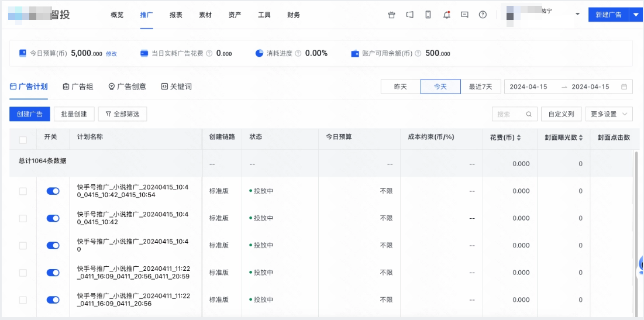Click help icon next to 账户可用余额
Viewport: 644px width, 320px height.
pyautogui.click(x=418, y=53)
